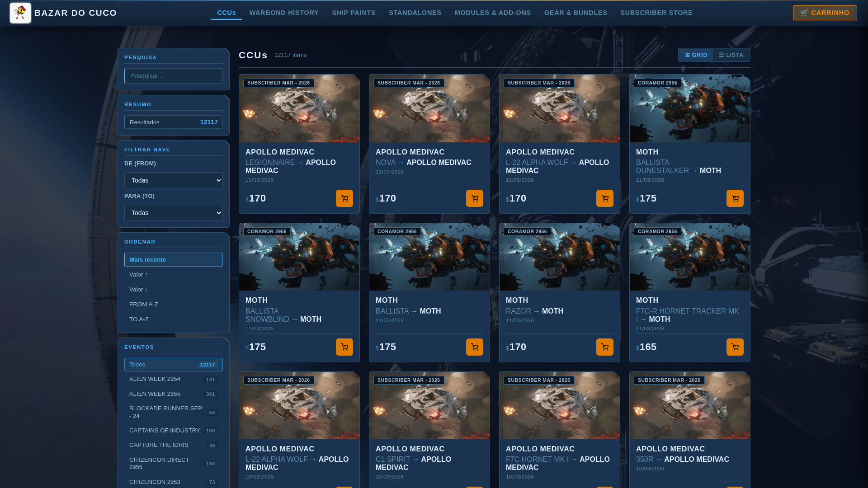Open the Carrinho shopping cart
The height and width of the screenshot is (488, 868).
[825, 13]
